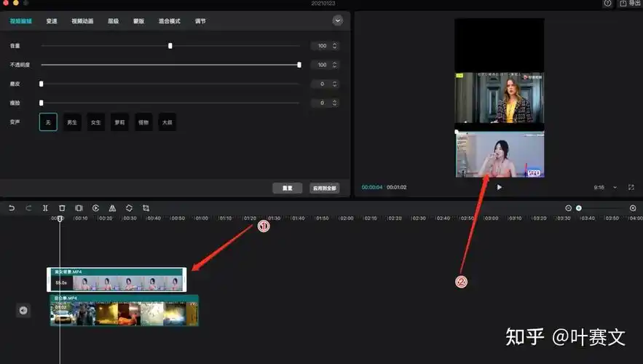Click the 不透明度 opacity slider handle
The image size is (643, 364).
point(299,65)
